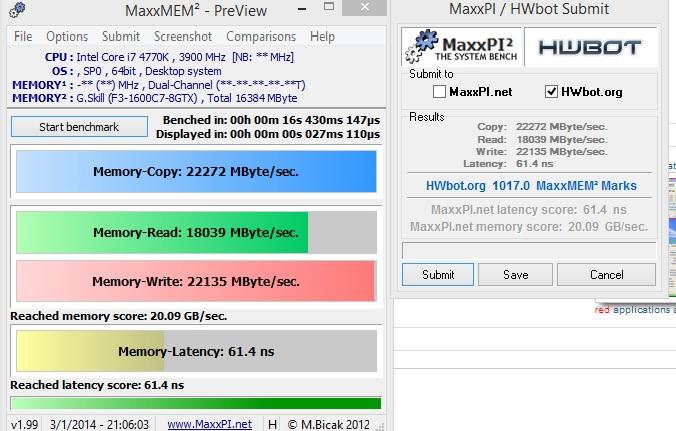Cancel the HWbot Submit dialog
Image resolution: width=676 pixels, height=431 pixels.
tap(606, 275)
